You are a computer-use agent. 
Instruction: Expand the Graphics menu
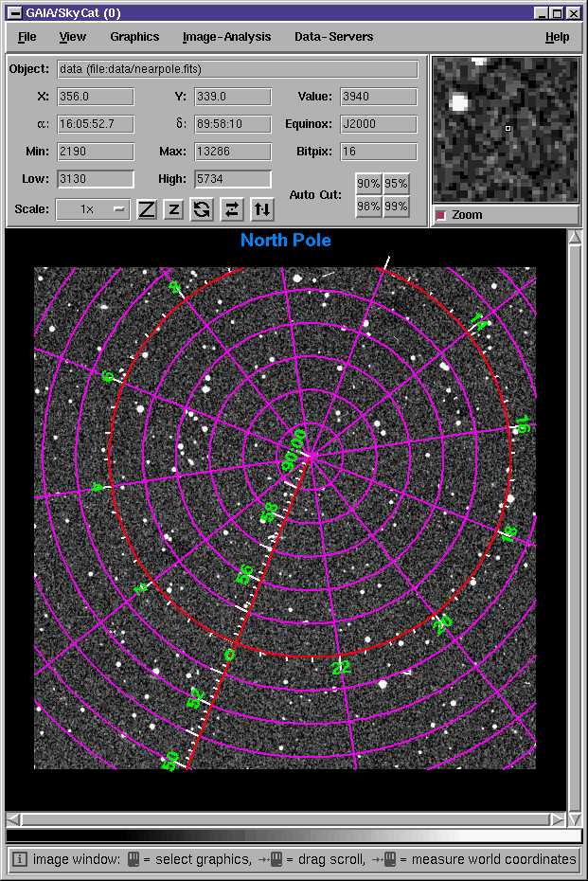point(134,37)
